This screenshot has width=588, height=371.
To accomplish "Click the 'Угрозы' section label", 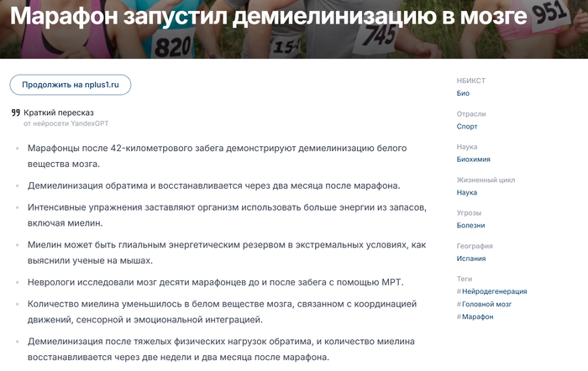I will click(x=469, y=213).
